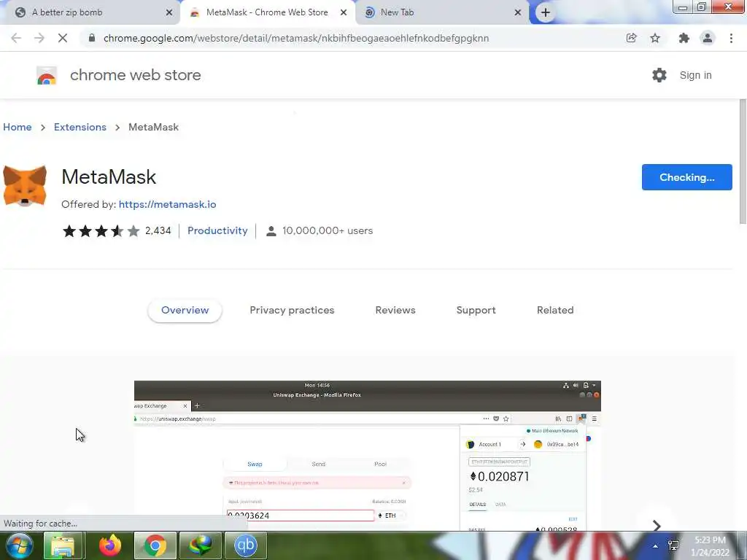Show next screenshot with the right chevron
The height and width of the screenshot is (560, 747).
tap(657, 525)
